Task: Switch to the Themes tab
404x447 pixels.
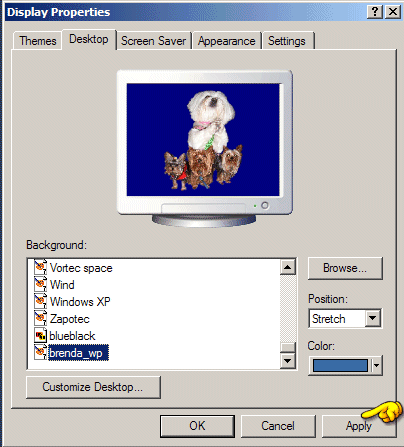Action: [38, 41]
